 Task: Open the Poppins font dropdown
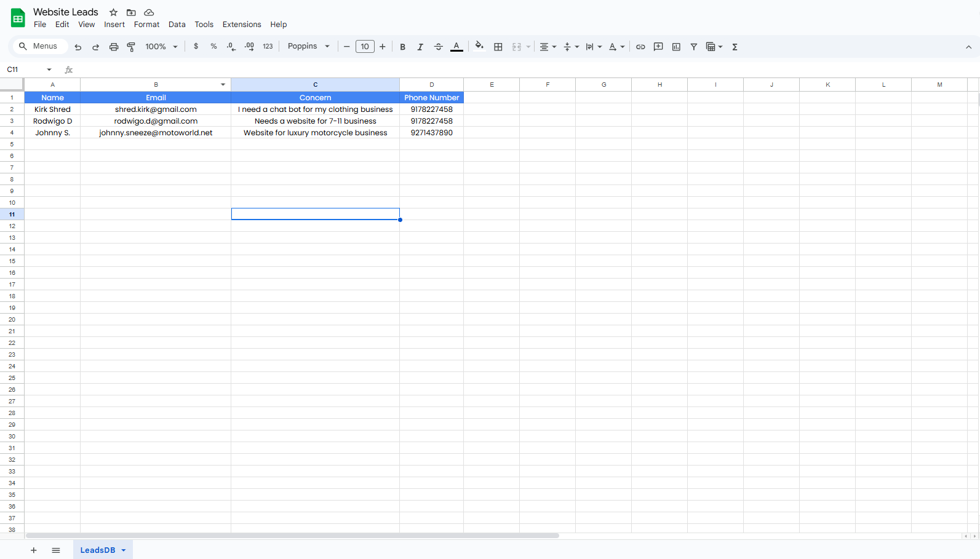click(309, 46)
